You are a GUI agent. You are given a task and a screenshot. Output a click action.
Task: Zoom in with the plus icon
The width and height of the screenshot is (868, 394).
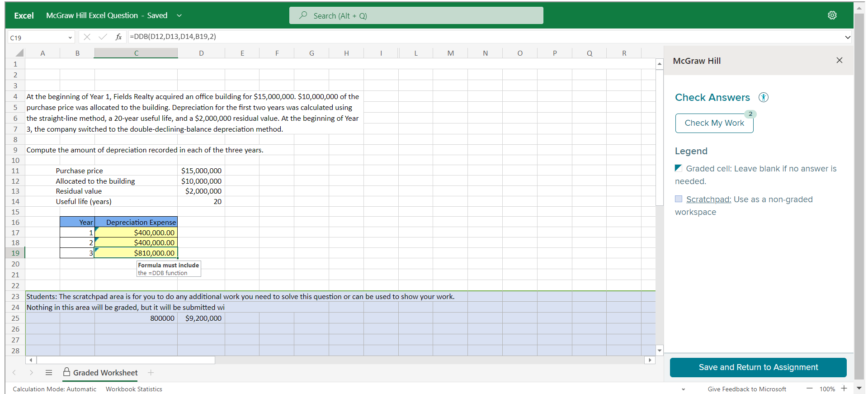(x=844, y=389)
